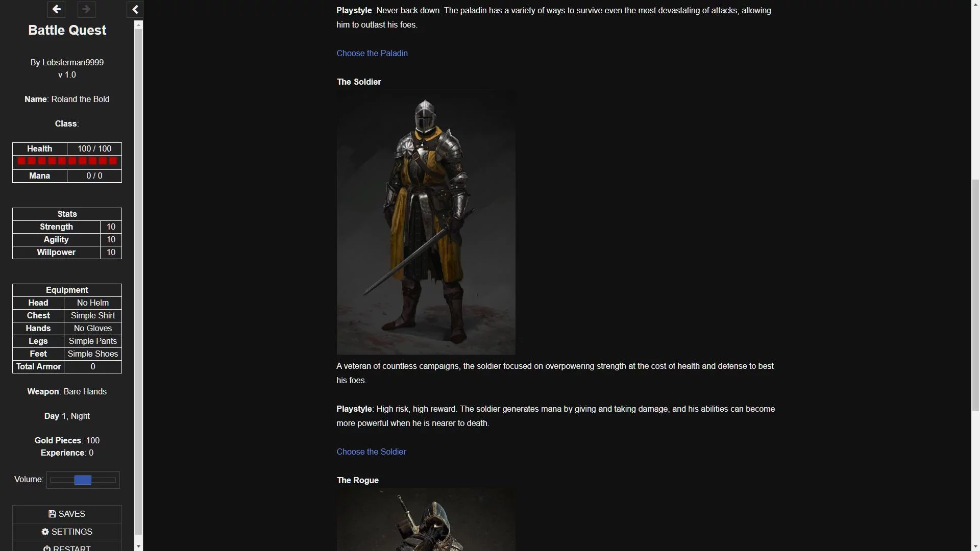Viewport: 980px width, 551px height.
Task: Click 'Experience: 0' text
Action: point(67,453)
